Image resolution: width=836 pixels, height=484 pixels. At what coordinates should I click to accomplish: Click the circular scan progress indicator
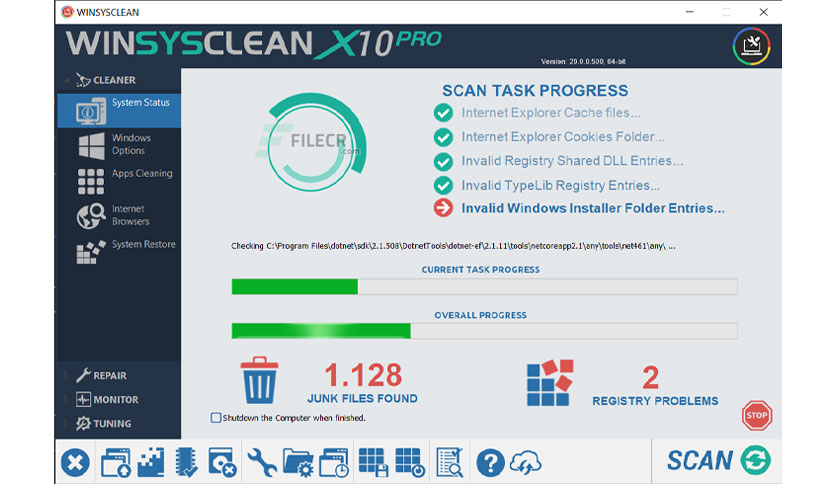click(315, 142)
